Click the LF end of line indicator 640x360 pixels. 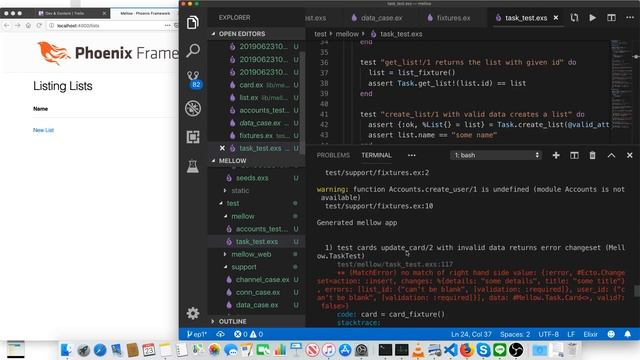tap(571, 334)
